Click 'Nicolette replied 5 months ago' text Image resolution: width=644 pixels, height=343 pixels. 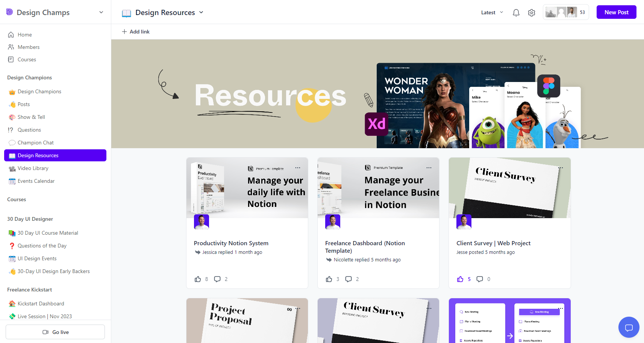pos(367,260)
